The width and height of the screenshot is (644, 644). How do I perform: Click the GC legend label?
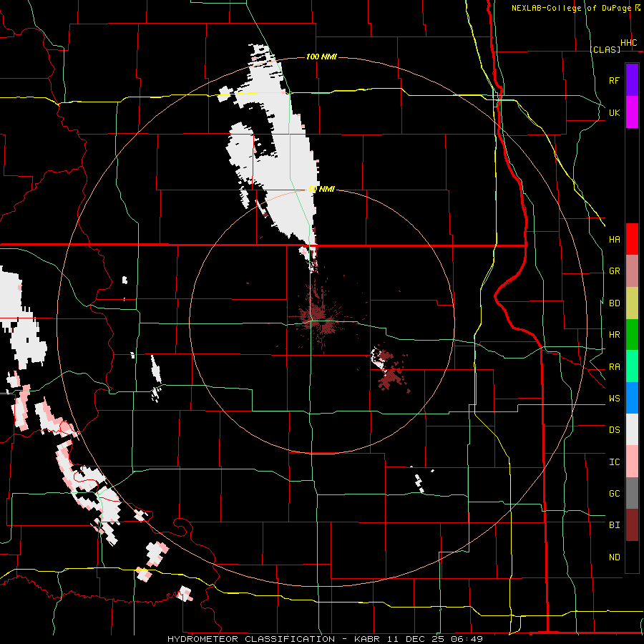pos(615,493)
